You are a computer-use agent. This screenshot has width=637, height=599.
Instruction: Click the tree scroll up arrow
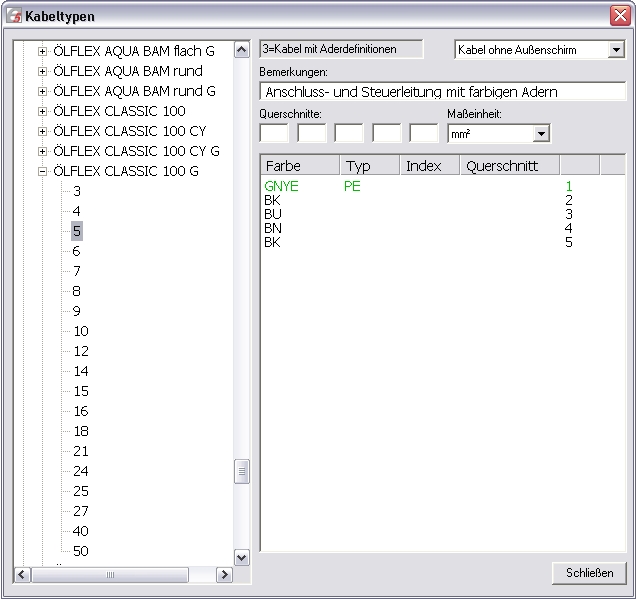point(242,50)
